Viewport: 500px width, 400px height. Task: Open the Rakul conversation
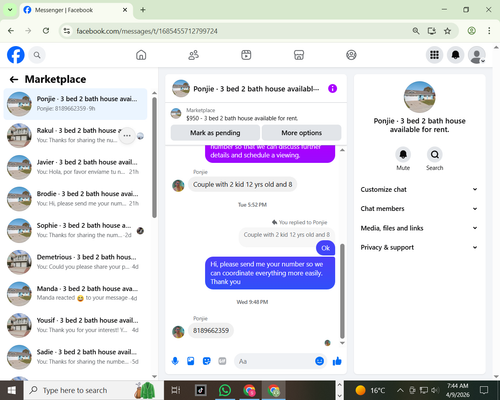click(75, 135)
